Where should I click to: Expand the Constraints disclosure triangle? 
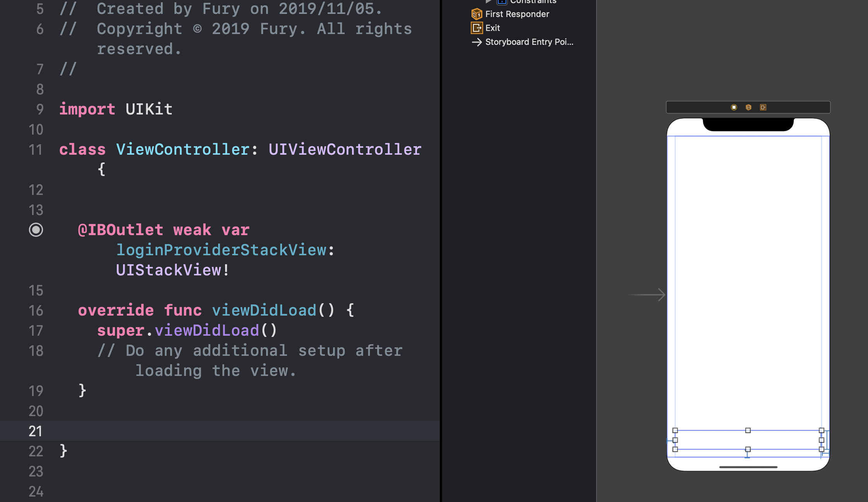(x=489, y=1)
